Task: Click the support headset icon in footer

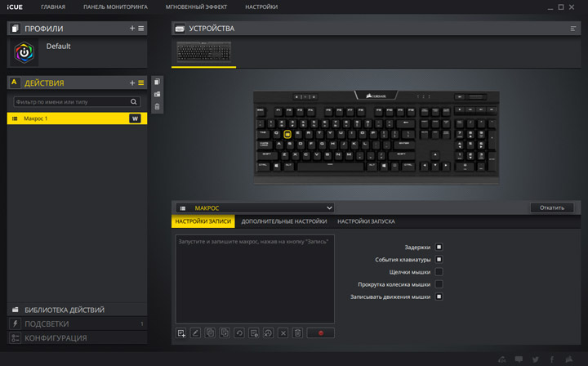Action: click(501, 359)
